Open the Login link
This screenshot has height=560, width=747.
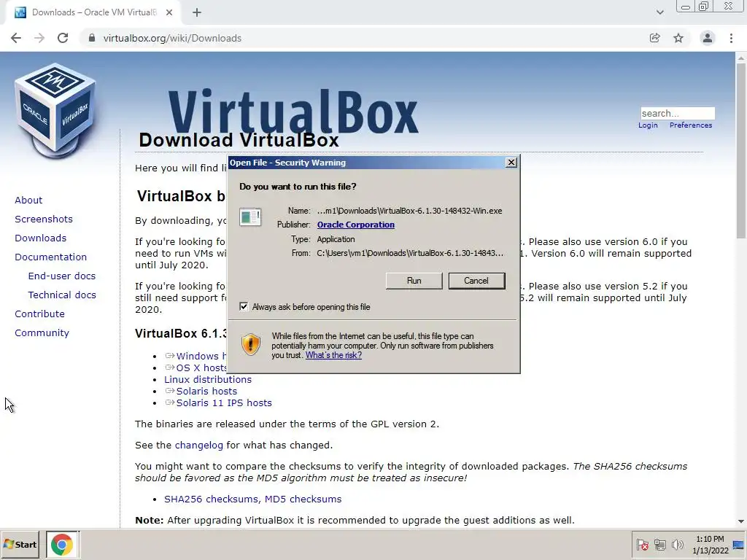[x=648, y=125]
